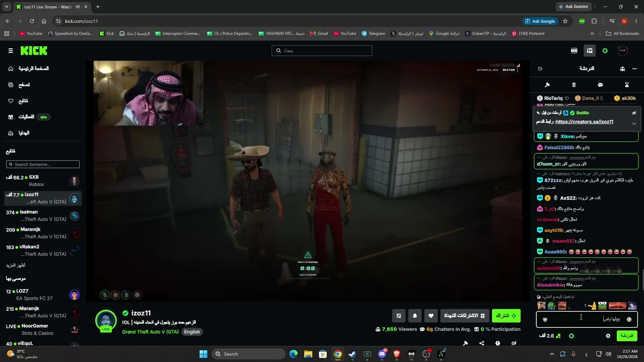Select SXB channel in following list

point(42,180)
